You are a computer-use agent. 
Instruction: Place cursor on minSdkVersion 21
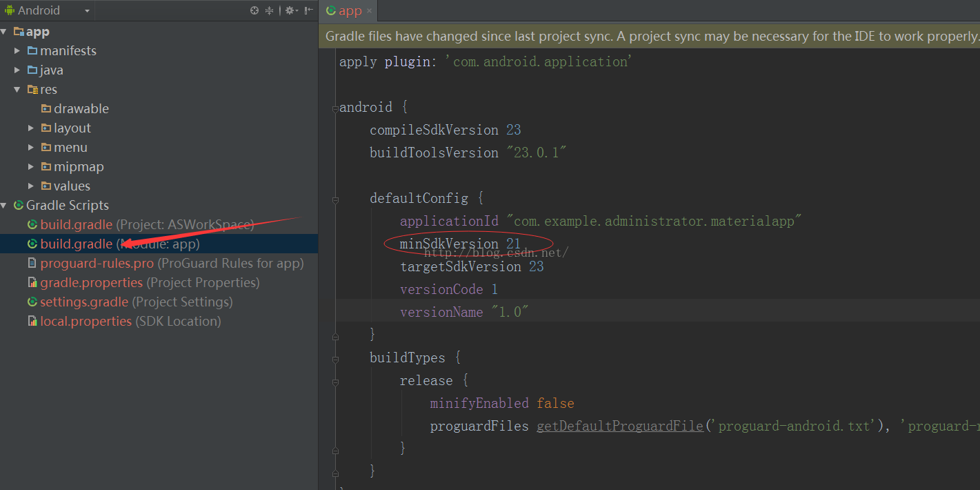[x=460, y=244]
